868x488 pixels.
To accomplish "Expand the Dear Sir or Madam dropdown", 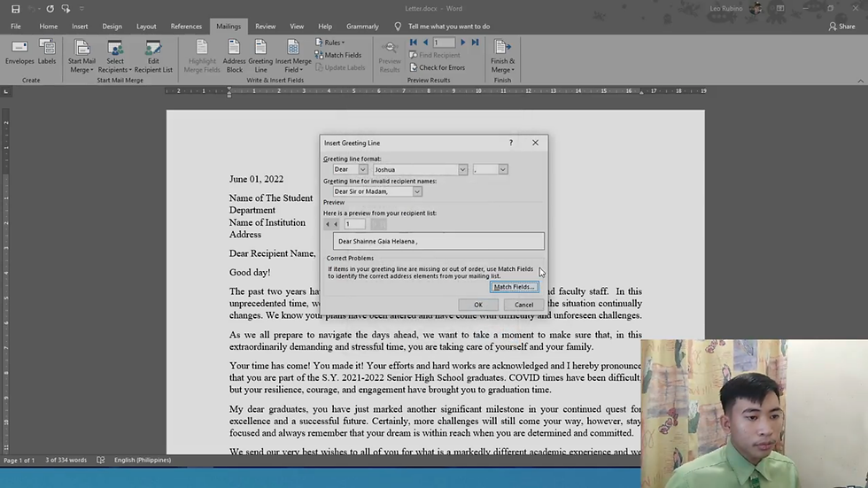I will (417, 191).
